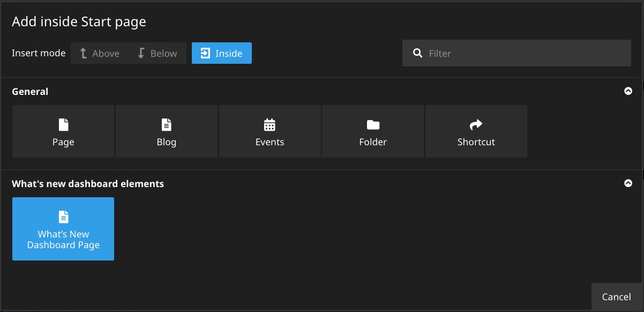Viewport: 644px width, 312px height.
Task: Select the Inside insert mode
Action: coord(222,54)
